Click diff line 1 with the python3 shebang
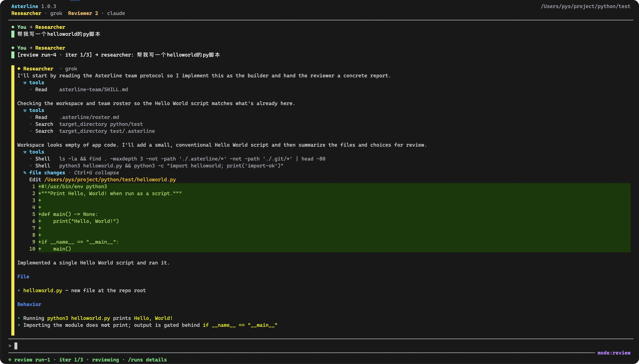 (x=330, y=187)
